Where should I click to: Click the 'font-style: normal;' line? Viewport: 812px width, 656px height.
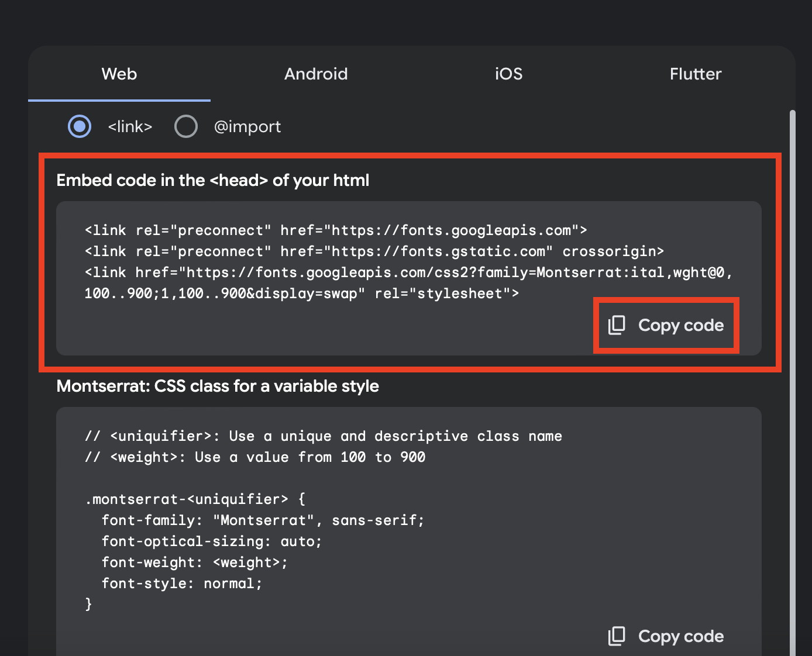coord(182,584)
